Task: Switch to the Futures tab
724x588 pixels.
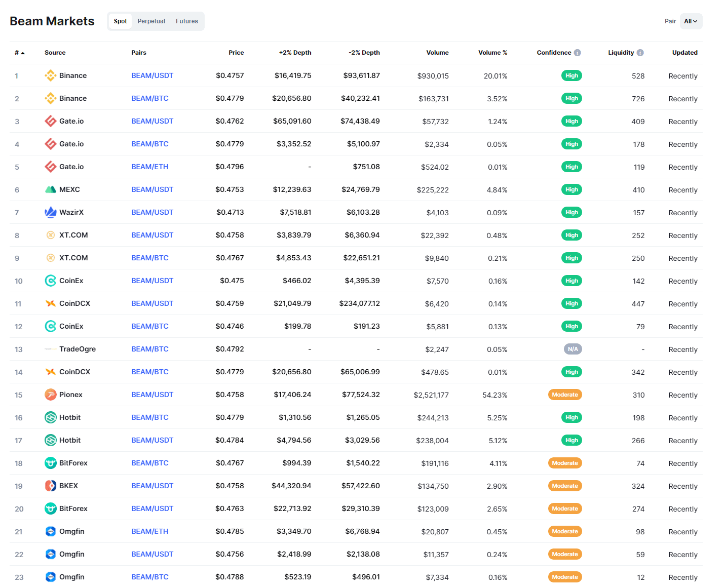Action: tap(187, 21)
